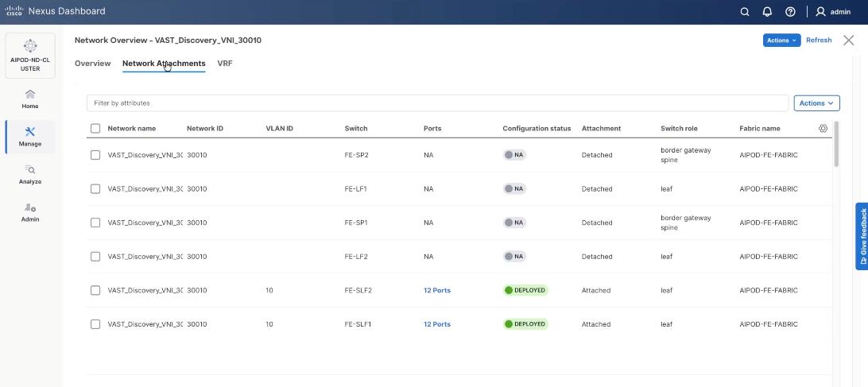
Task: Click the FE-SP1 switch cell
Action: pos(356,223)
